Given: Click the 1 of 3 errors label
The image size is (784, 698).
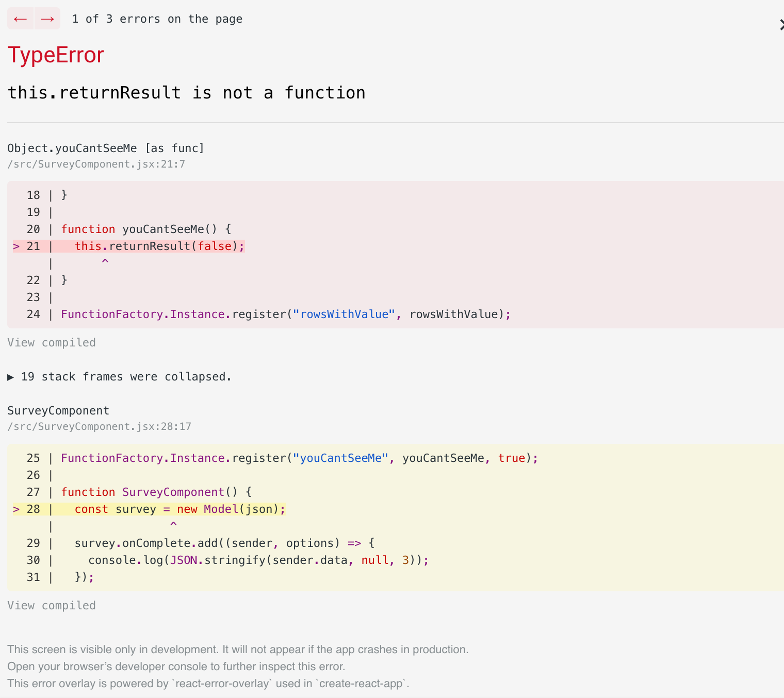Looking at the screenshot, I should tap(157, 19).
